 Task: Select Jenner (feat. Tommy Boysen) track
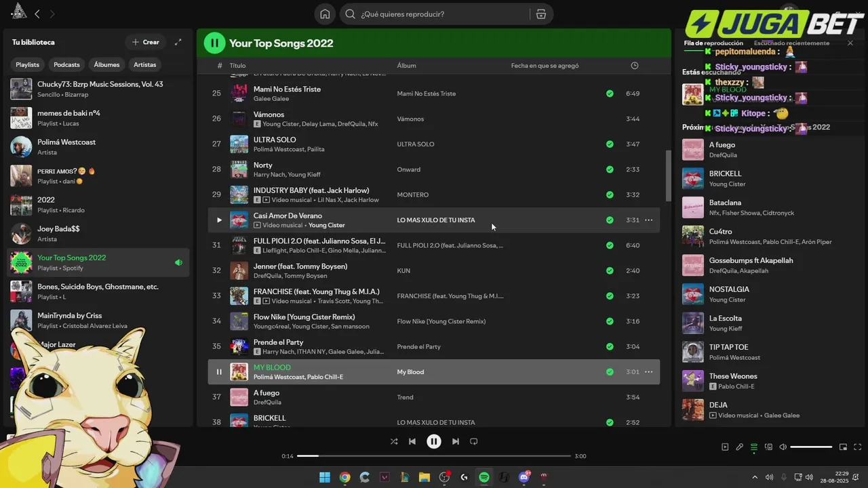click(x=433, y=270)
